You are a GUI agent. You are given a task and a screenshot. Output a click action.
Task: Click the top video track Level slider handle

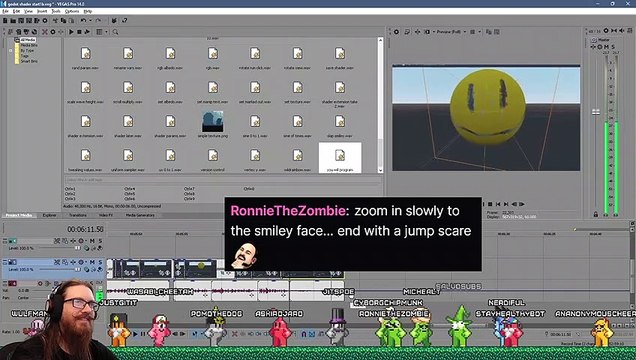pyautogui.click(x=77, y=248)
